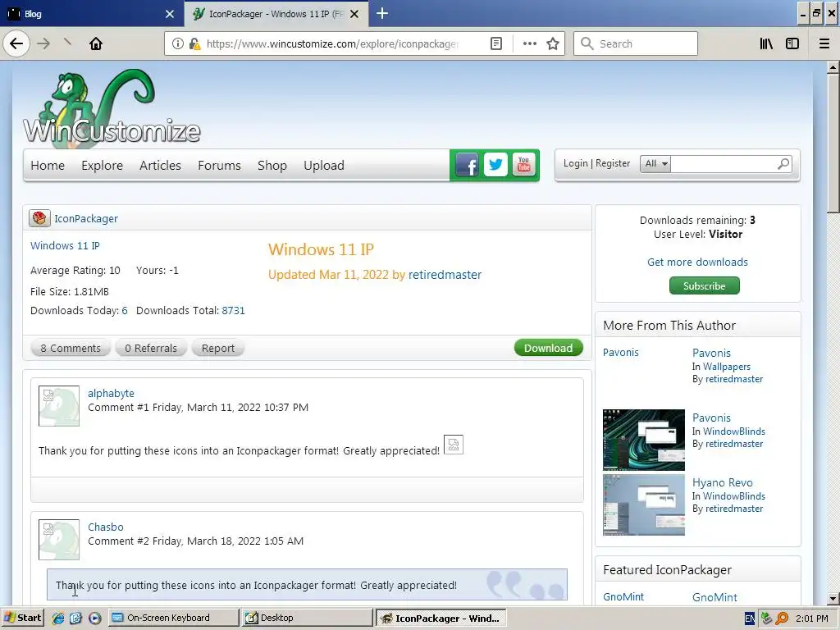Screen dimensions: 840x630
Task: Click the magnifier icon in system tray
Action: pyautogui.click(x=782, y=619)
